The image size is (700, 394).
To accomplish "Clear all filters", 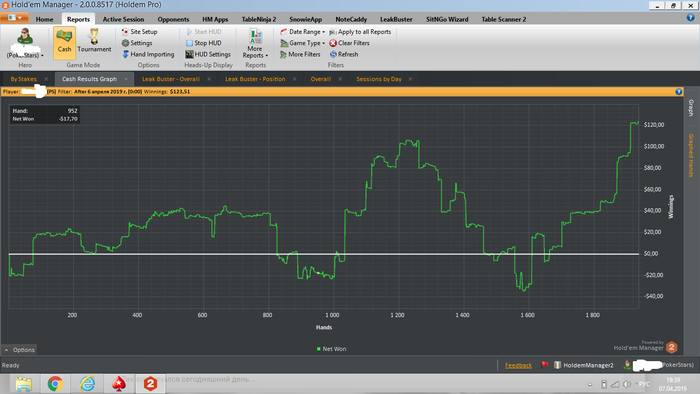I will pos(349,43).
